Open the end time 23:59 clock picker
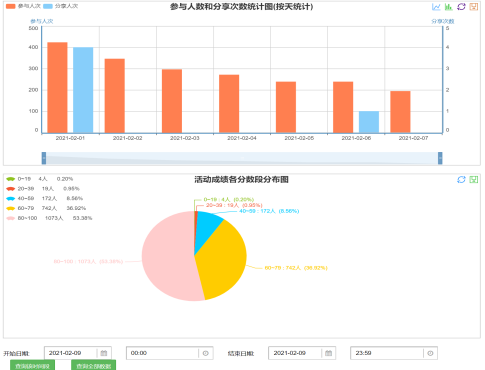 [x=430, y=353]
